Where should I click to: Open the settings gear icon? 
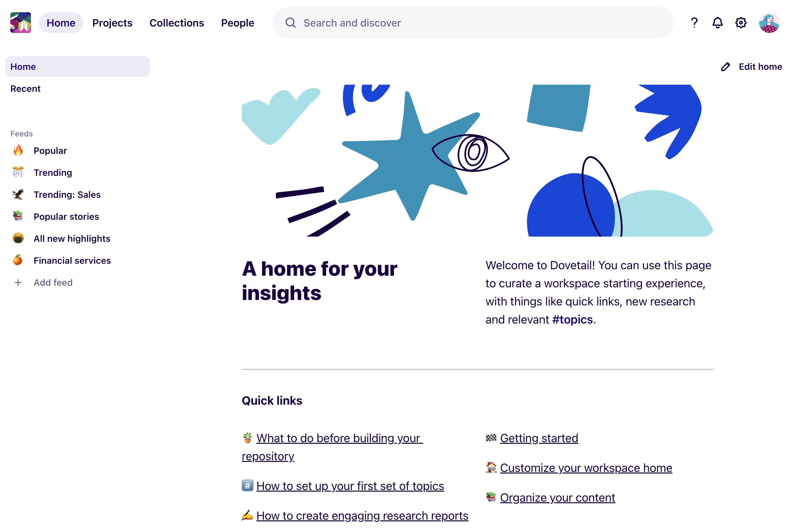(740, 23)
